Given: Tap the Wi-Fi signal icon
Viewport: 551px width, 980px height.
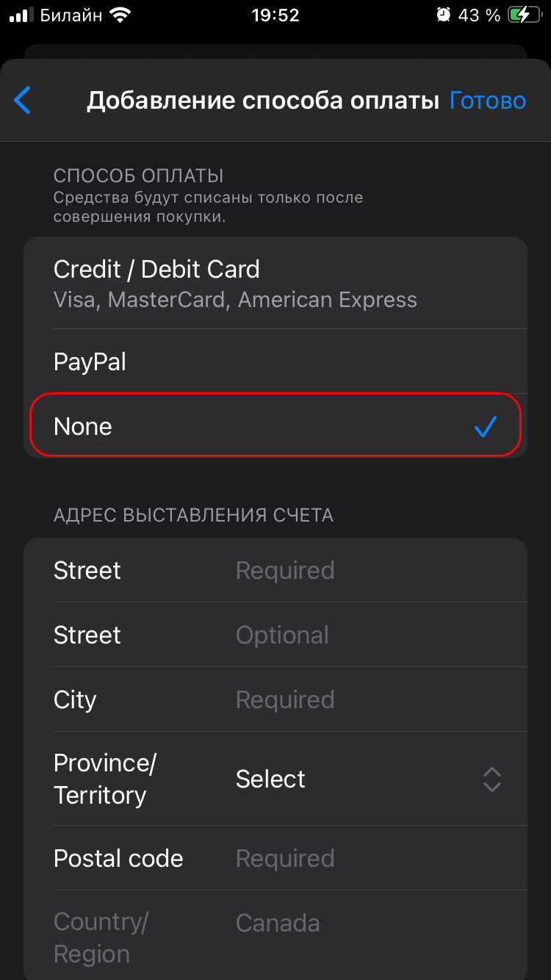Looking at the screenshot, I should click(118, 15).
